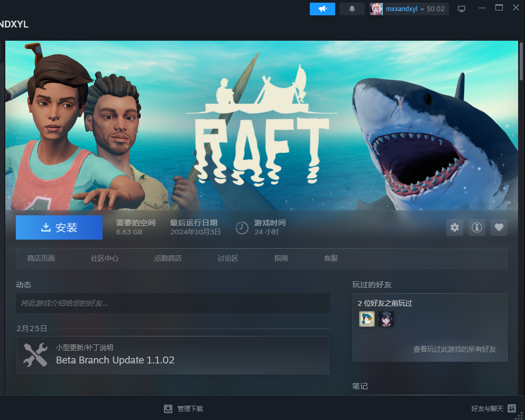Click the blue megaphone announcements icon
The image size is (525, 420).
tap(322, 9)
